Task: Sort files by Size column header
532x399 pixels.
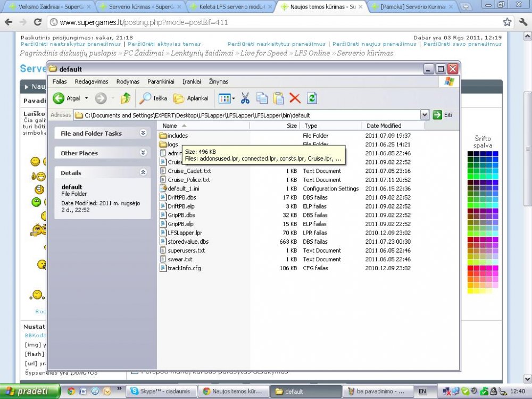Action: (x=275, y=126)
